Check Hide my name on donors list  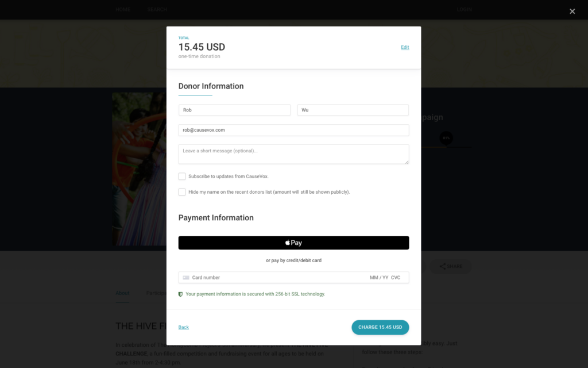click(182, 192)
